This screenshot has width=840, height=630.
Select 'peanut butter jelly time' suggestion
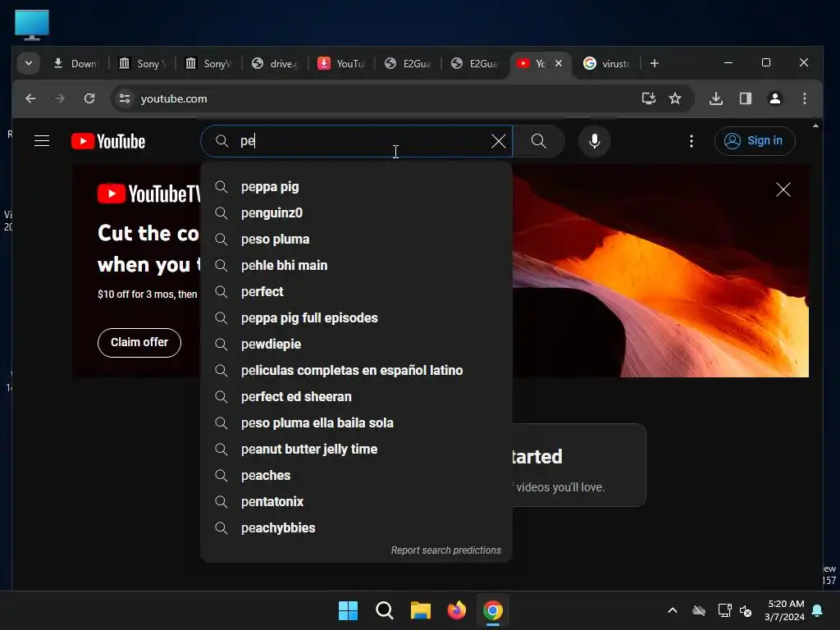coord(356,449)
